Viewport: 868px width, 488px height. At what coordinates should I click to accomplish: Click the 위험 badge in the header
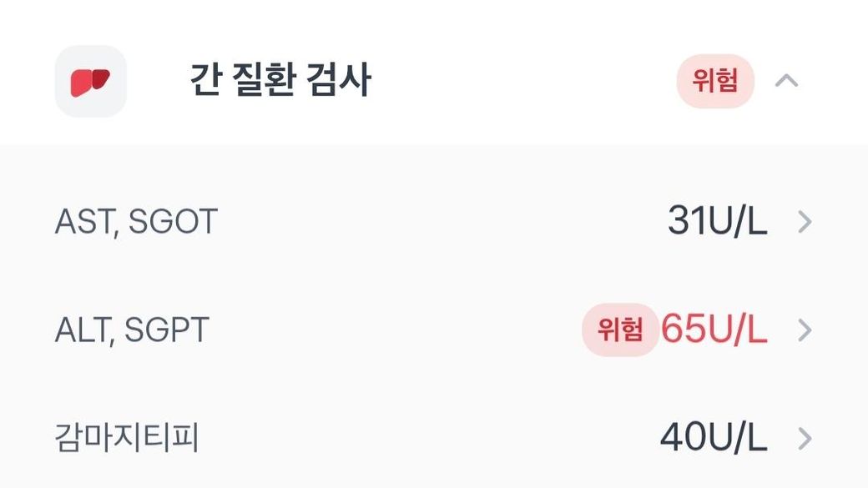tap(715, 81)
